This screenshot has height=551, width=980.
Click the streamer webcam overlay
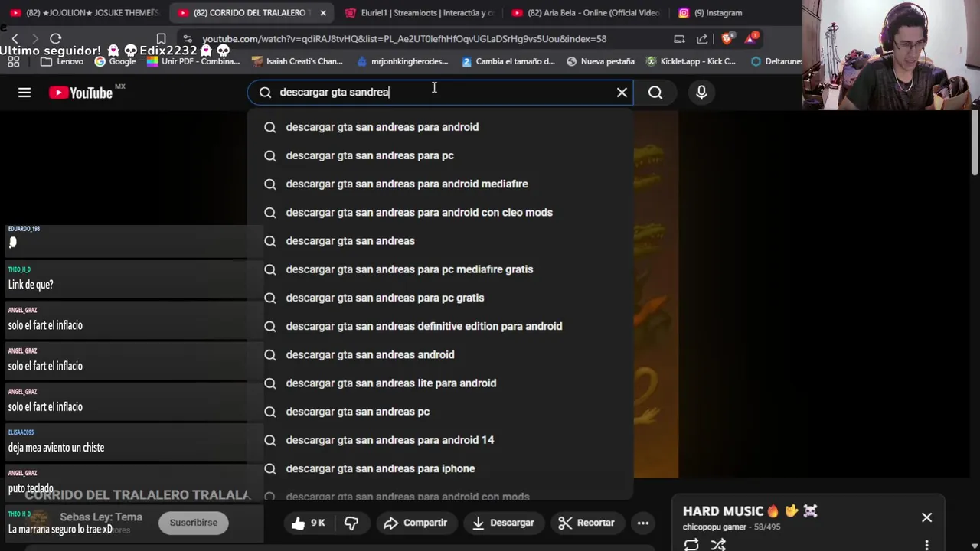(891, 55)
